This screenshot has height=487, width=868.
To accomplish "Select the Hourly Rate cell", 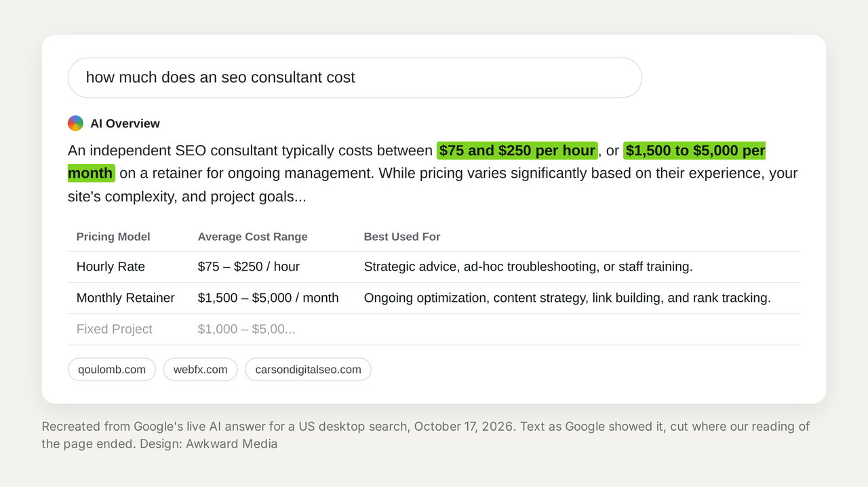I will click(x=111, y=267).
